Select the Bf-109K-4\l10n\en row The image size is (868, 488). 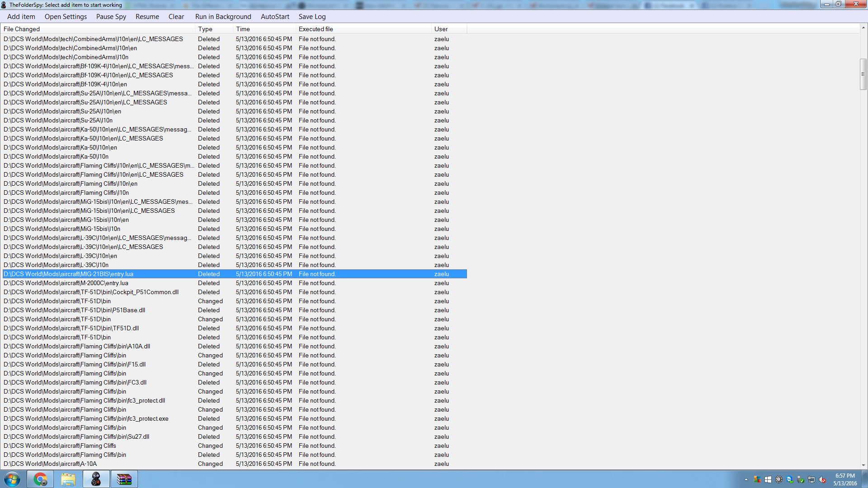tap(235, 84)
